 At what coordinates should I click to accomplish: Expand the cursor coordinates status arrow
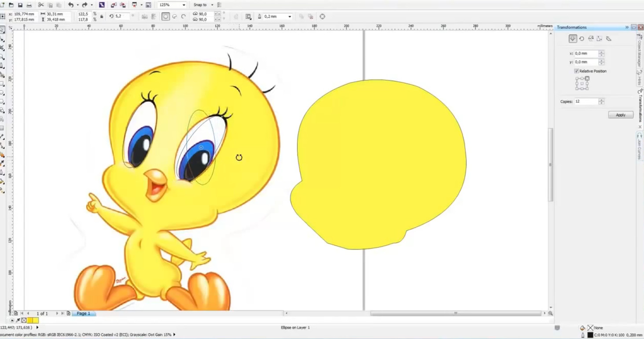(37, 328)
